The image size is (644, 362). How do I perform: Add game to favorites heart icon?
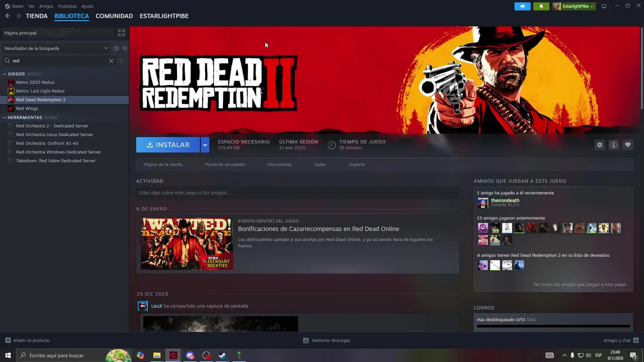pos(628,145)
